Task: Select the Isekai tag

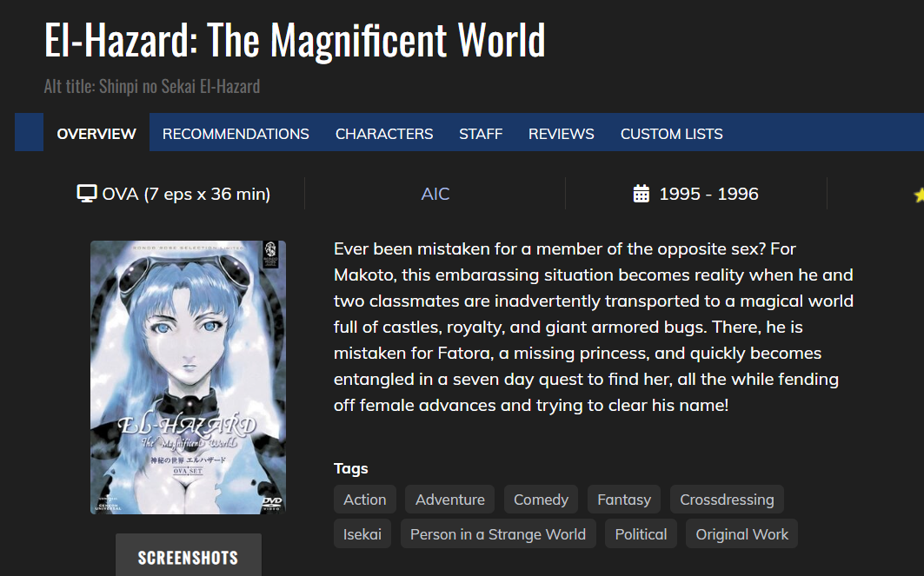Action: tap(362, 534)
